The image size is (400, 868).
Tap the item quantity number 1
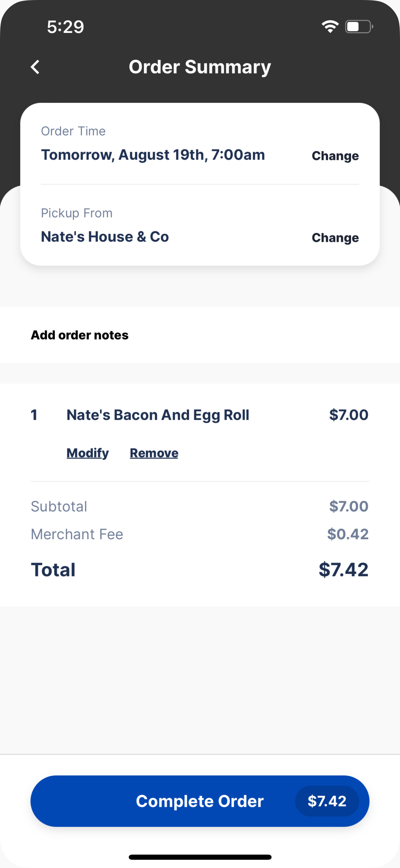34,415
